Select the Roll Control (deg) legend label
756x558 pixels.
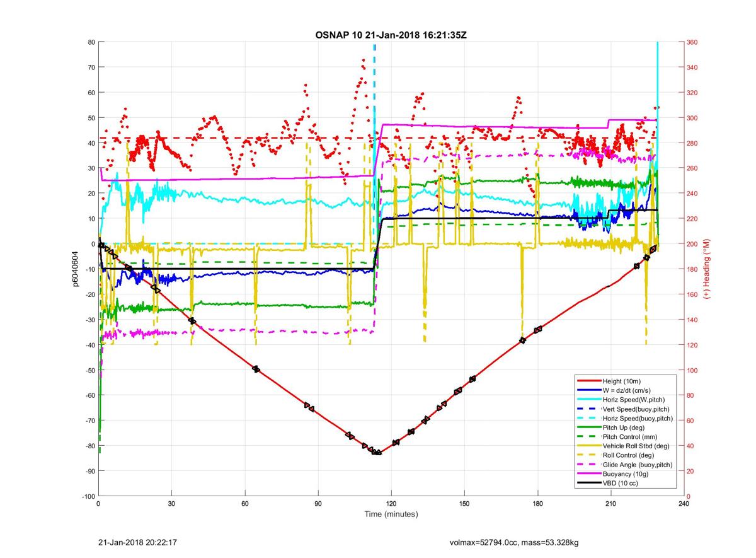click(628, 455)
